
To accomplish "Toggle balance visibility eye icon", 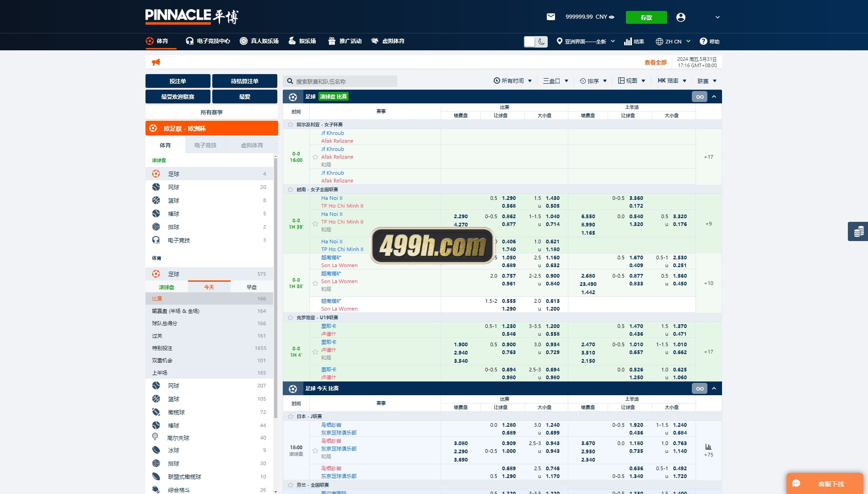I will pyautogui.click(x=612, y=17).
